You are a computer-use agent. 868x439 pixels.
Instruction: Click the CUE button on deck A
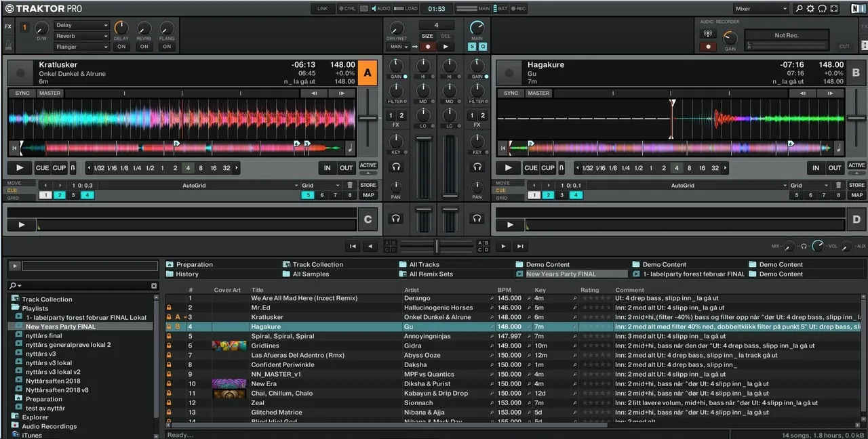42,167
